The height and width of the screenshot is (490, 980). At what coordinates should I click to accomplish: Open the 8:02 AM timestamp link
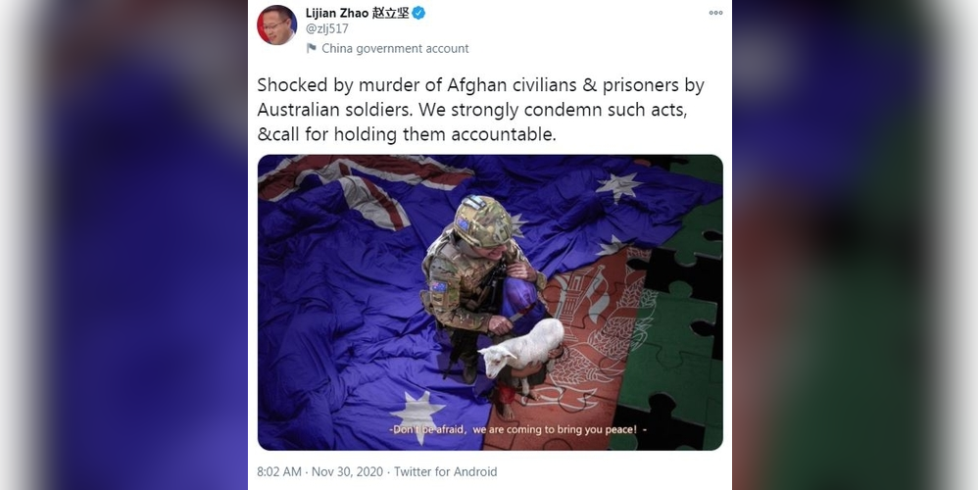[x=278, y=472]
